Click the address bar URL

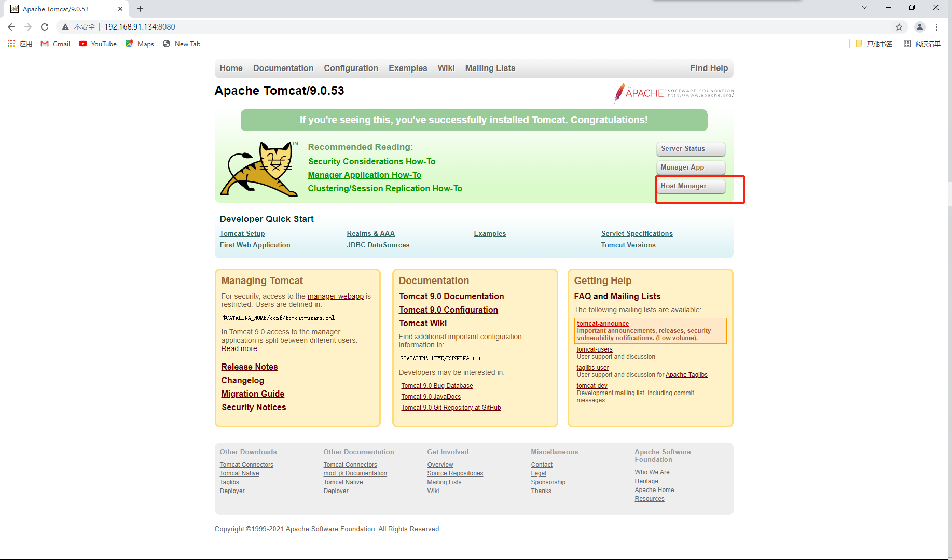tap(140, 27)
